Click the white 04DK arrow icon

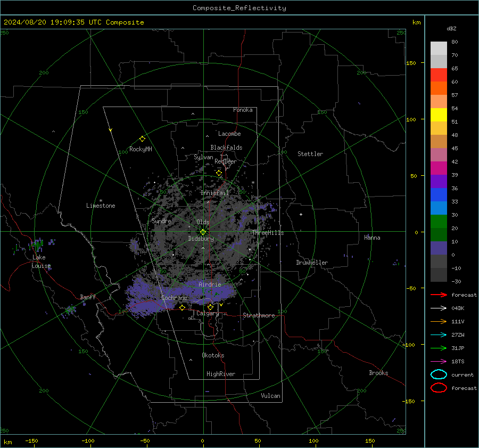point(439,308)
